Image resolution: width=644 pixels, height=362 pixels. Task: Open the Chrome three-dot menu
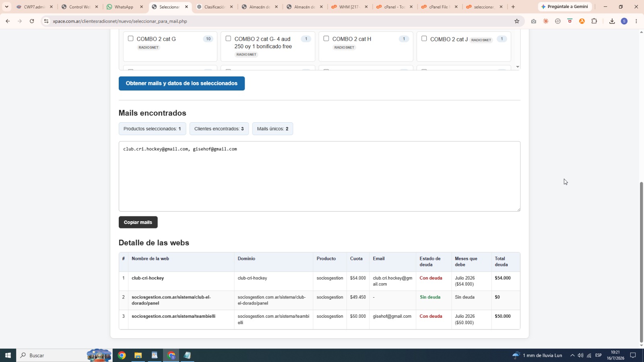636,21
